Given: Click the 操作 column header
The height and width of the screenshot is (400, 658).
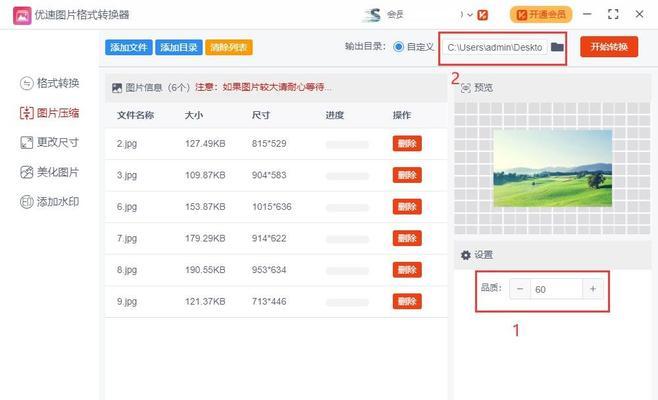Looking at the screenshot, I should [x=402, y=115].
